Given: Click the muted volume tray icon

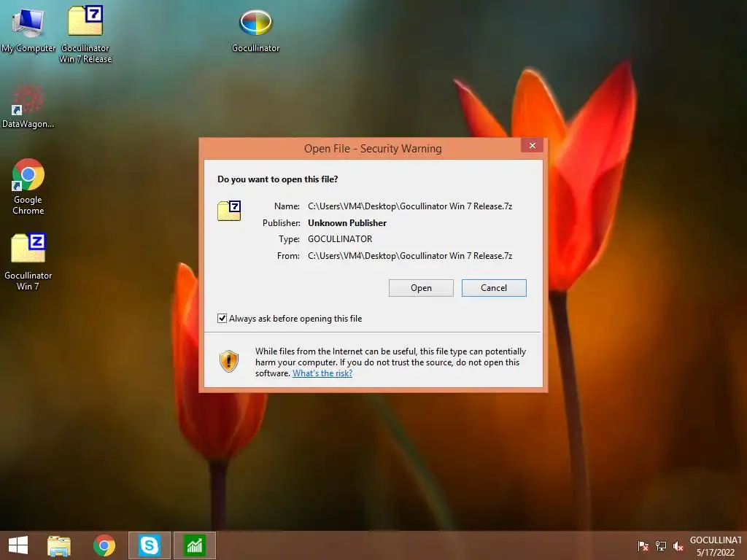Looking at the screenshot, I should [x=678, y=546].
